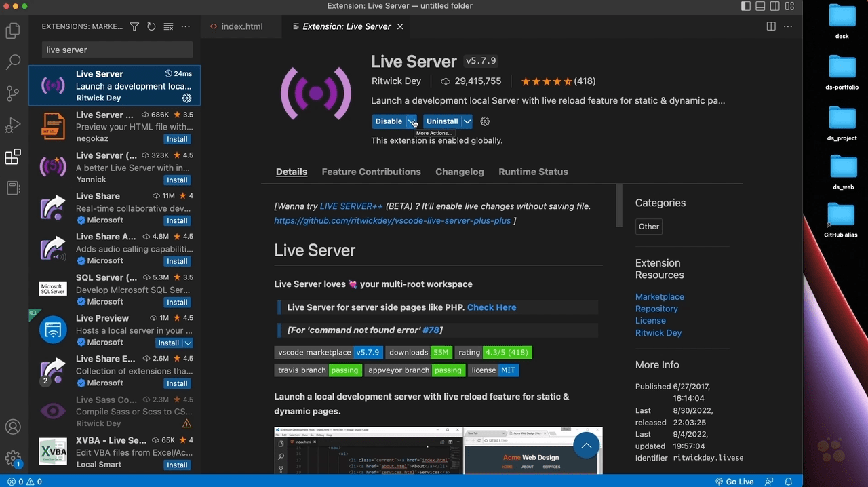Click the Uninstall button
The width and height of the screenshot is (868, 487).
point(442,121)
